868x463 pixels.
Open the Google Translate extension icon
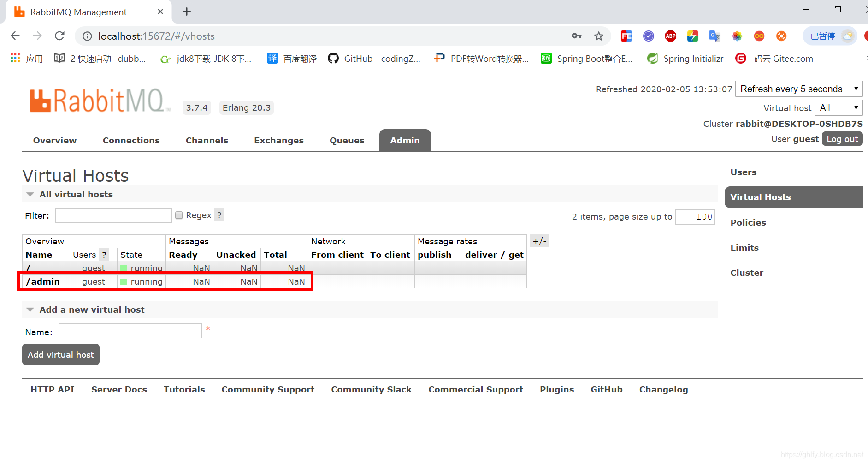(715, 36)
